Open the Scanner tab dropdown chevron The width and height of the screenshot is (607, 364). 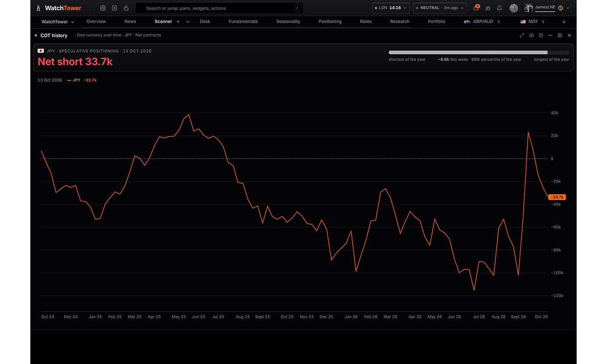click(x=188, y=22)
